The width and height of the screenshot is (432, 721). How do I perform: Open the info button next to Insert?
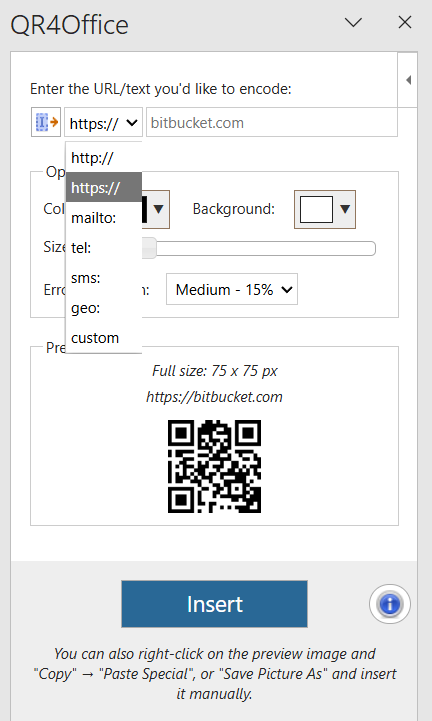coord(390,604)
